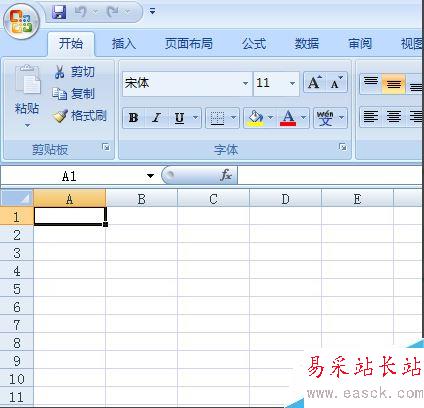Toggle left text alignment
The width and height of the screenshot is (424, 408).
[x=371, y=117]
